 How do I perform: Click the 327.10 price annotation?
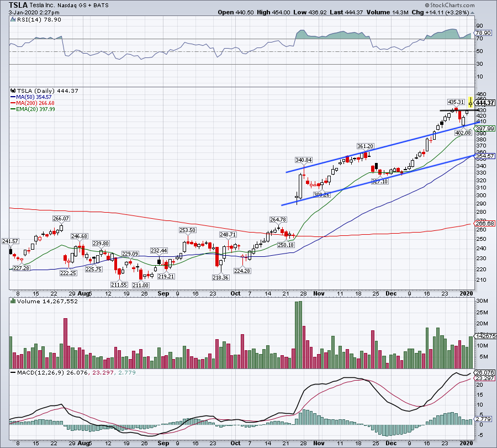tap(380, 181)
